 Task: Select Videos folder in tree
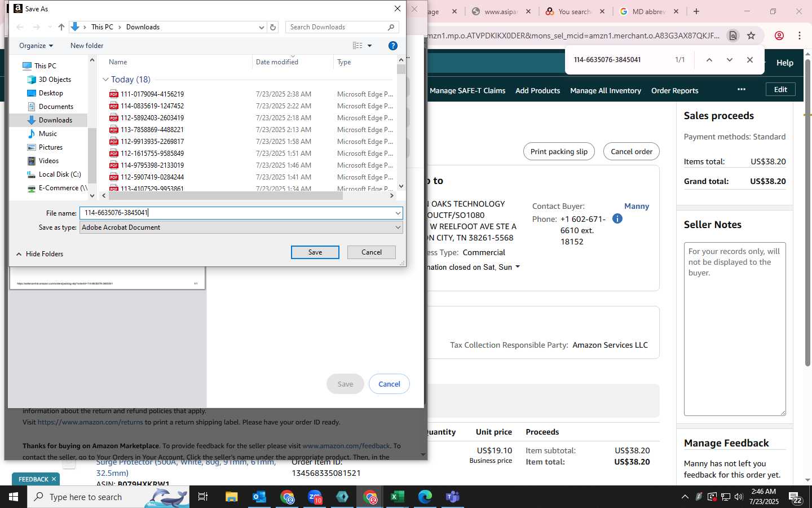coord(48,161)
